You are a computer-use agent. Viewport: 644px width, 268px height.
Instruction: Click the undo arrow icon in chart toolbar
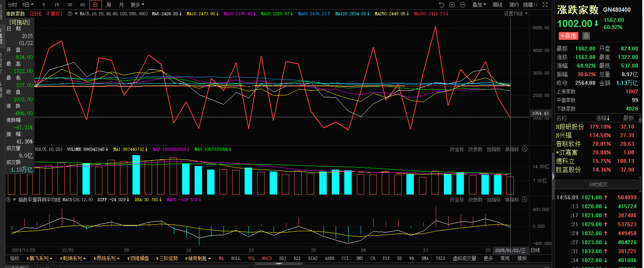(x=442, y=5)
